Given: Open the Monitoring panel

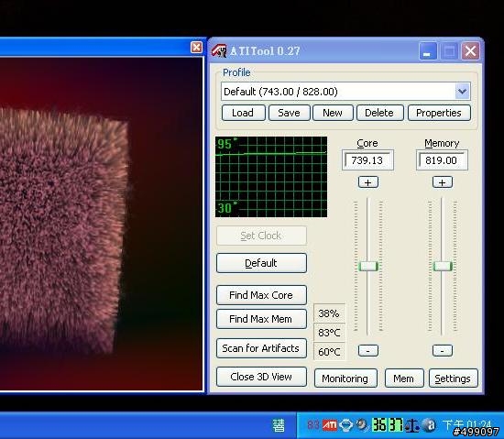Looking at the screenshot, I should pyautogui.click(x=345, y=379).
